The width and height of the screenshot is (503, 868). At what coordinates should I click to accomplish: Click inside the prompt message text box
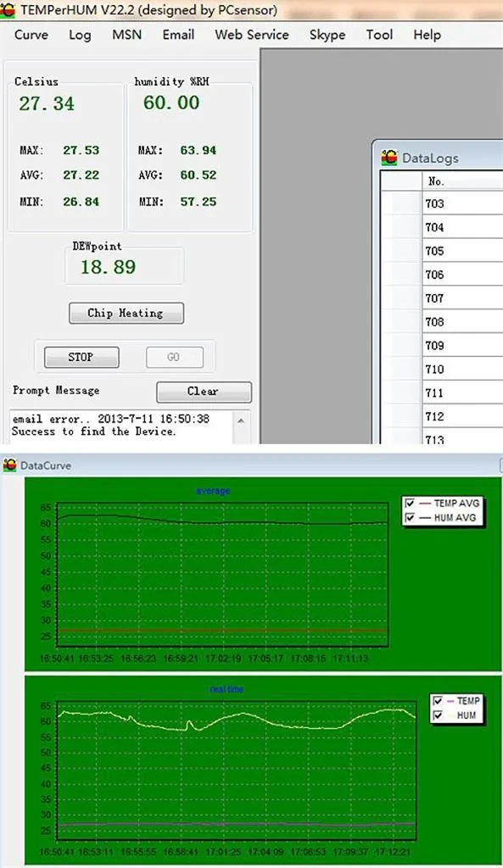pos(122,426)
